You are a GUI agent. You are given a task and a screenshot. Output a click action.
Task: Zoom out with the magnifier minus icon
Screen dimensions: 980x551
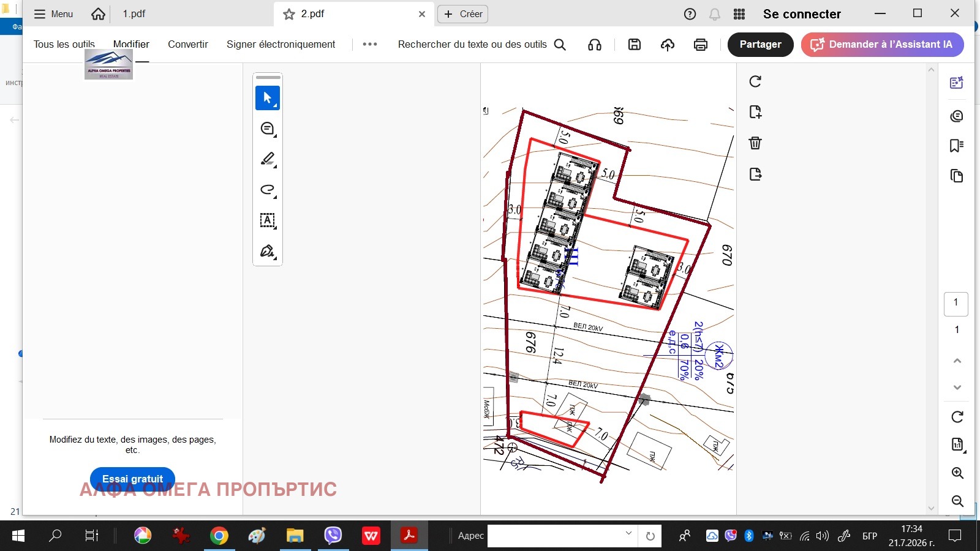(x=958, y=501)
